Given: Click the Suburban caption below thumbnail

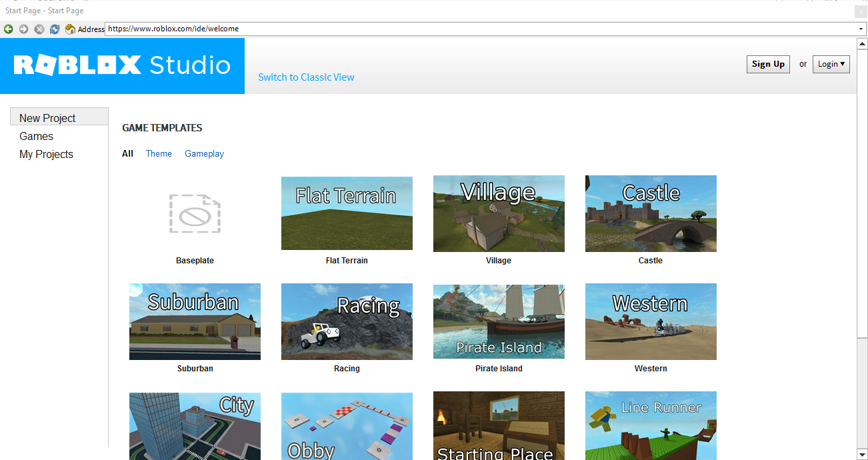Looking at the screenshot, I should (195, 369).
